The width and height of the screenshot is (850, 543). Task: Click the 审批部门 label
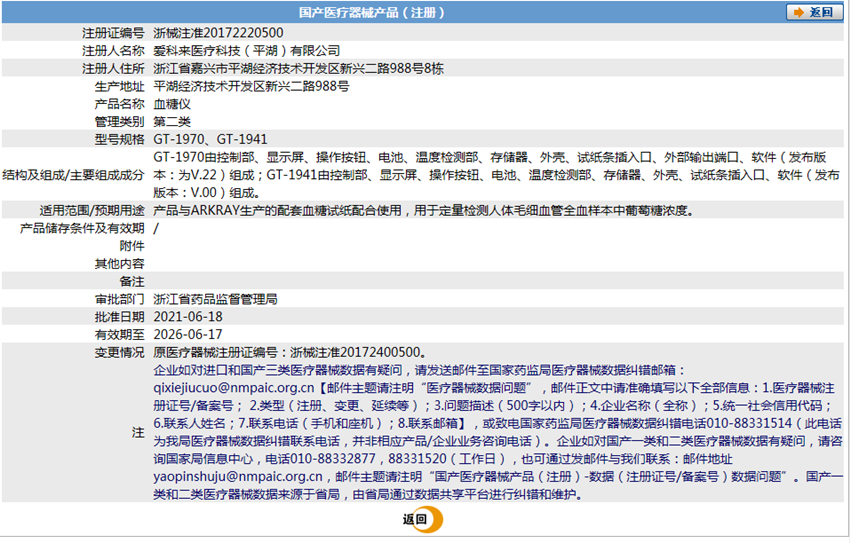click(119, 299)
